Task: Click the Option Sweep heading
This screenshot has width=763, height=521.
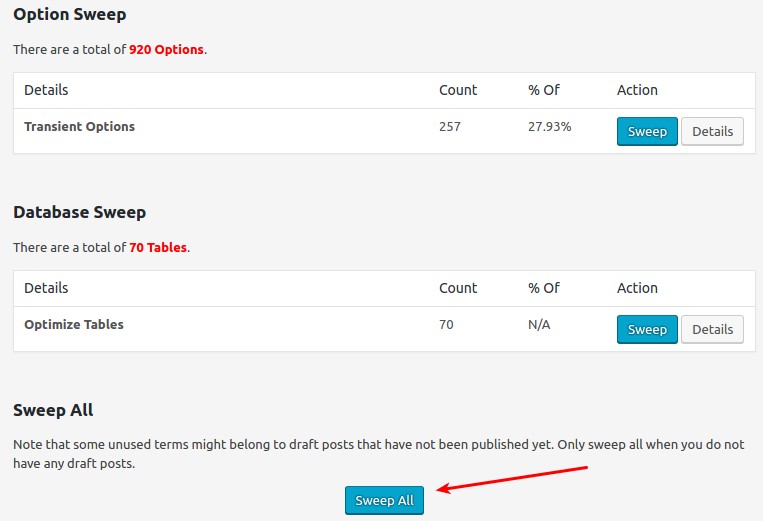Action: pyautogui.click(x=70, y=15)
